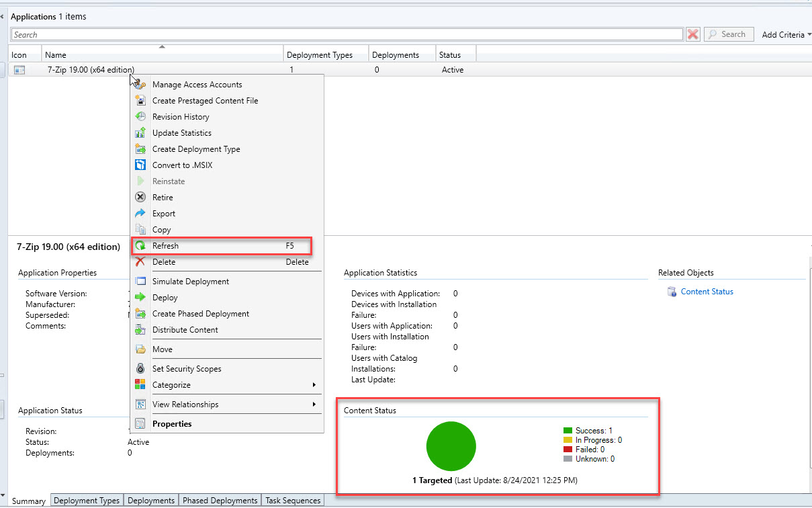Viewport: 812px width, 508px height.
Task: Click the clear search red X button
Action: [x=693, y=34]
